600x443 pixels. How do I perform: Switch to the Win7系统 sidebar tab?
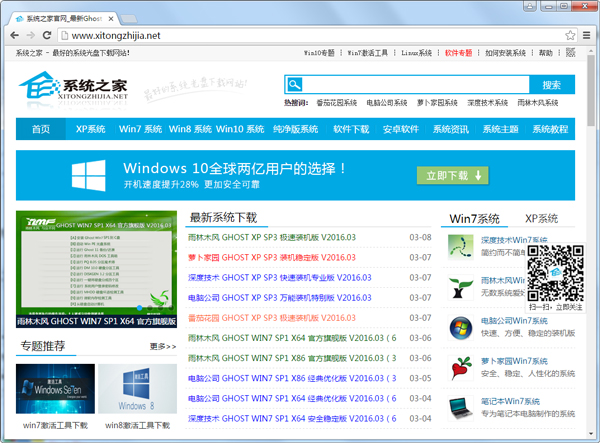click(474, 219)
